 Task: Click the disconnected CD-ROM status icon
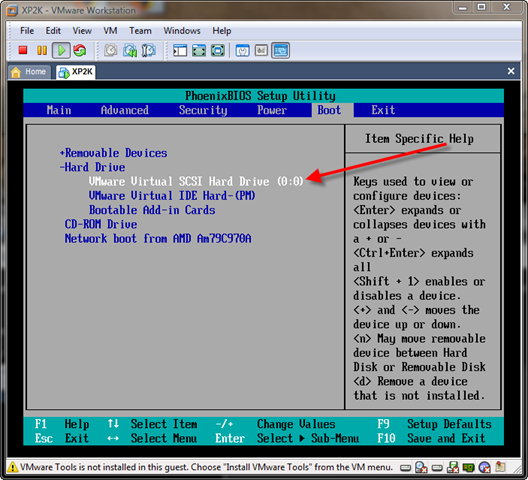421,467
